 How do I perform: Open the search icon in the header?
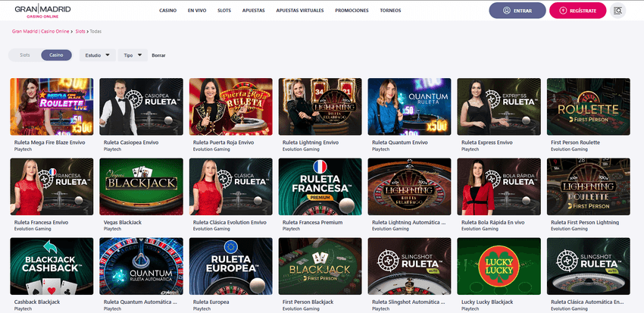(x=617, y=11)
